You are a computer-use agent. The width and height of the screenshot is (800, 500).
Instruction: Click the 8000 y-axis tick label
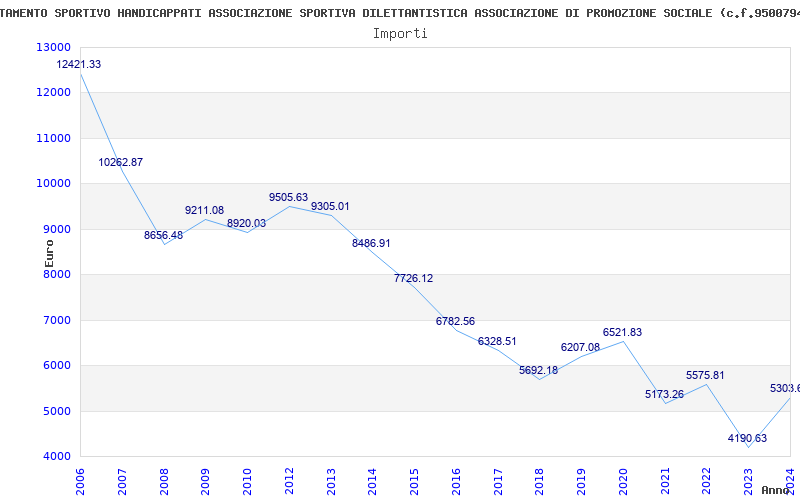point(57,274)
